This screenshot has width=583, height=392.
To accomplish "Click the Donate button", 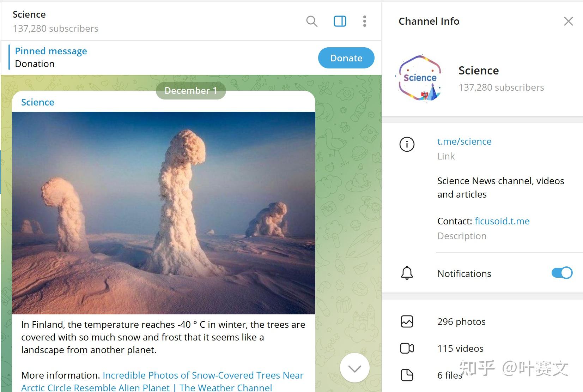I will [x=346, y=58].
